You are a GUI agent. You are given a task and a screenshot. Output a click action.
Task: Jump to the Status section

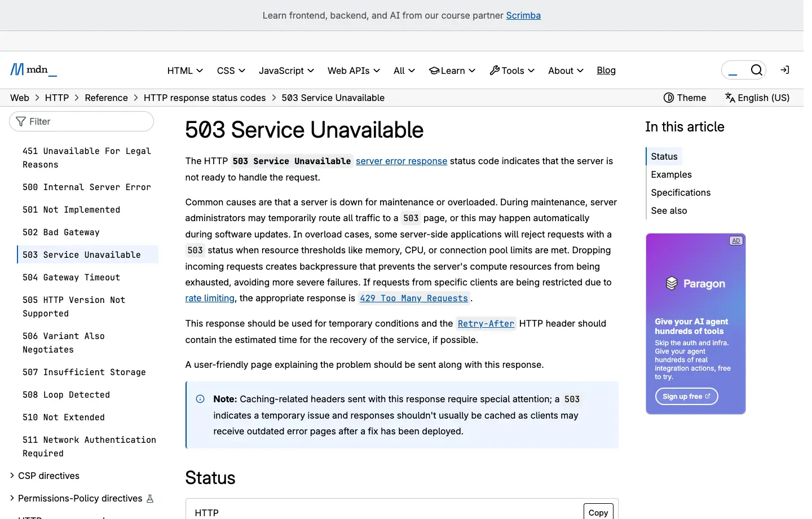coord(664,156)
